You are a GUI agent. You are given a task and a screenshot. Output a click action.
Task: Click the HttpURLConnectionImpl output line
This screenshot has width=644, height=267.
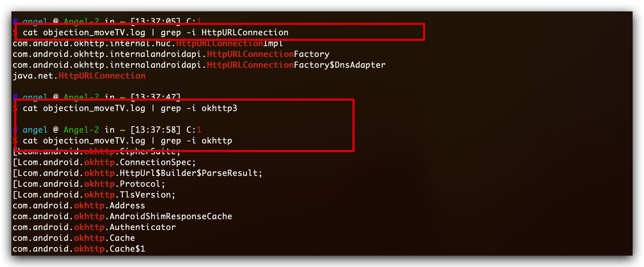pos(148,44)
